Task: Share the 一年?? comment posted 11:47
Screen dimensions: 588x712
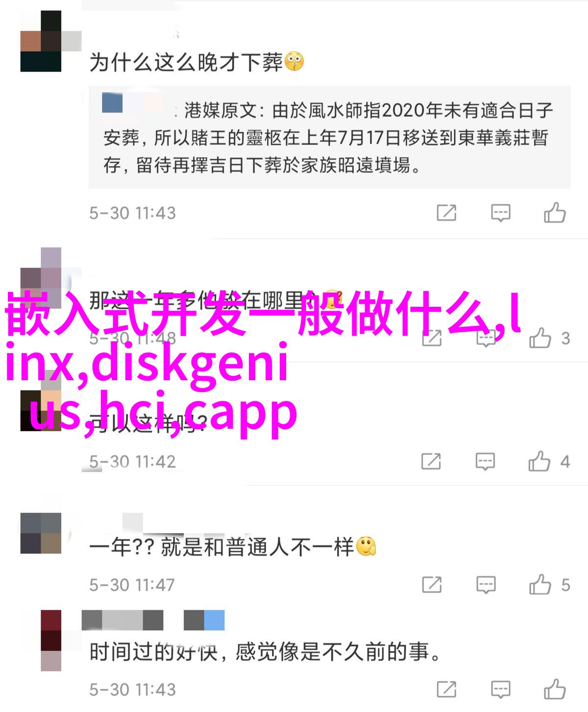Action: click(432, 585)
